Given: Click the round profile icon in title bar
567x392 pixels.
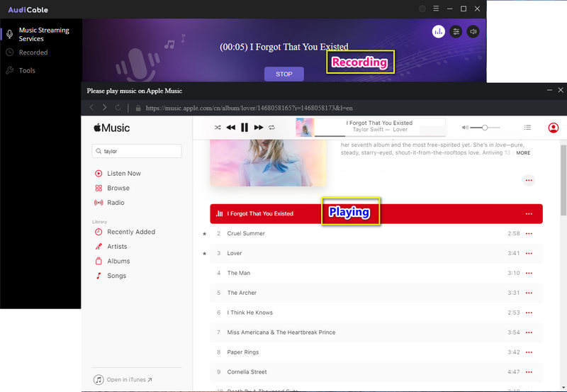Looking at the screenshot, I should [422, 9].
